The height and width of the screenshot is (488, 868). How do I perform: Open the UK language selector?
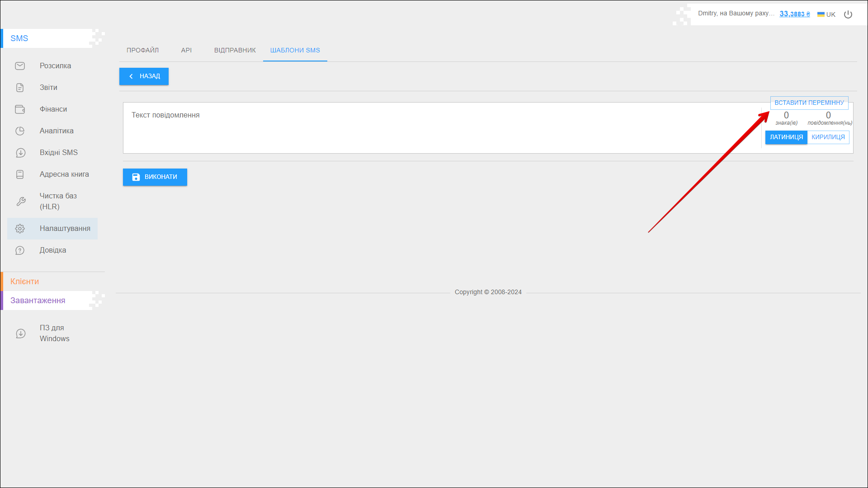[826, 14]
